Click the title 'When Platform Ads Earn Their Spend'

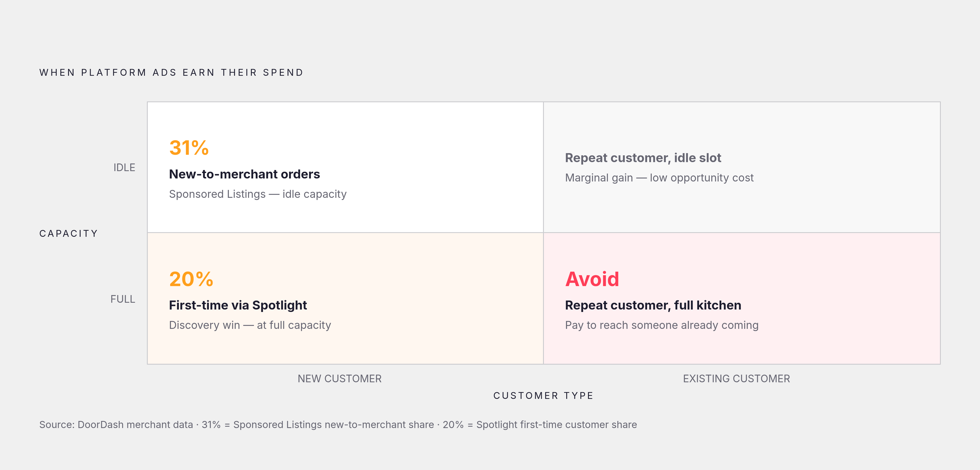[x=171, y=72]
